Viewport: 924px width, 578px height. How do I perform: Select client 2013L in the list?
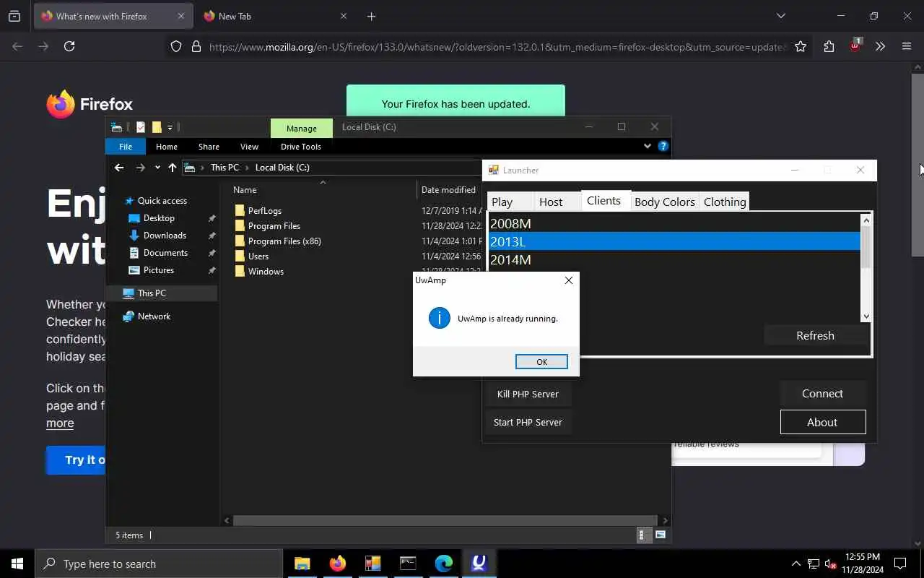coord(674,241)
